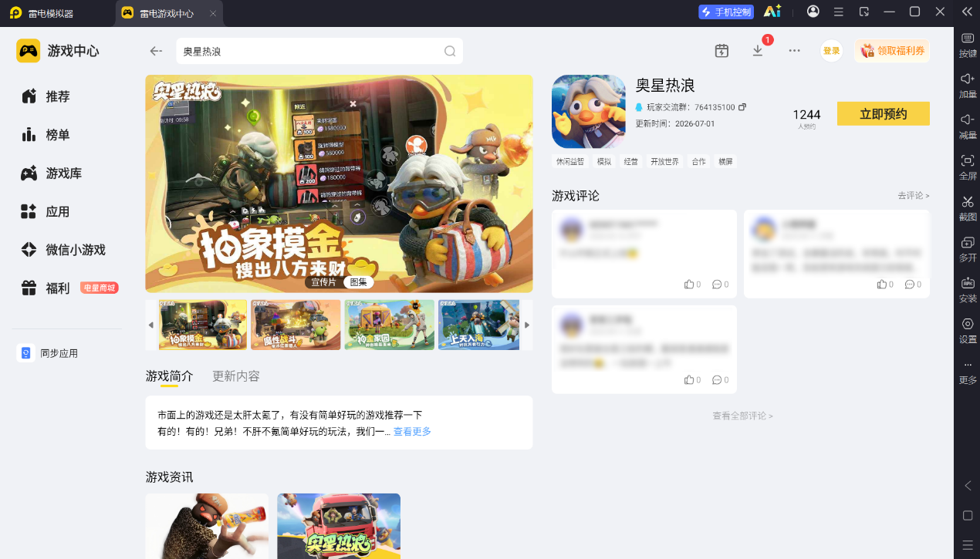Select the 游戏简介 tab
Image resolution: width=980 pixels, height=559 pixels.
(x=169, y=376)
